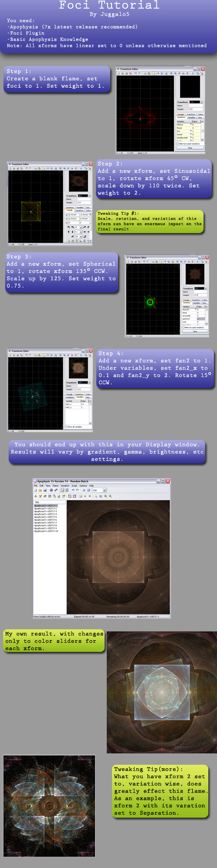
Task: Open the quality dropdown showing 100
Action: 105,490
